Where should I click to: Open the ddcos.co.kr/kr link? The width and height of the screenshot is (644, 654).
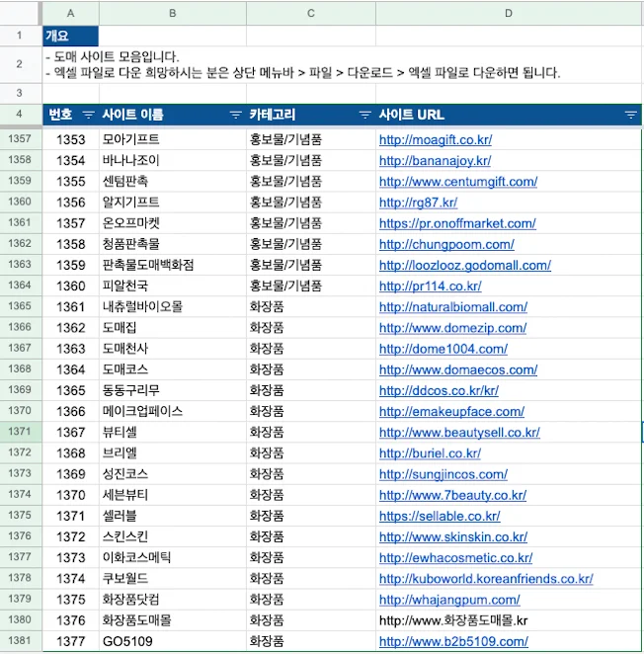439,390
